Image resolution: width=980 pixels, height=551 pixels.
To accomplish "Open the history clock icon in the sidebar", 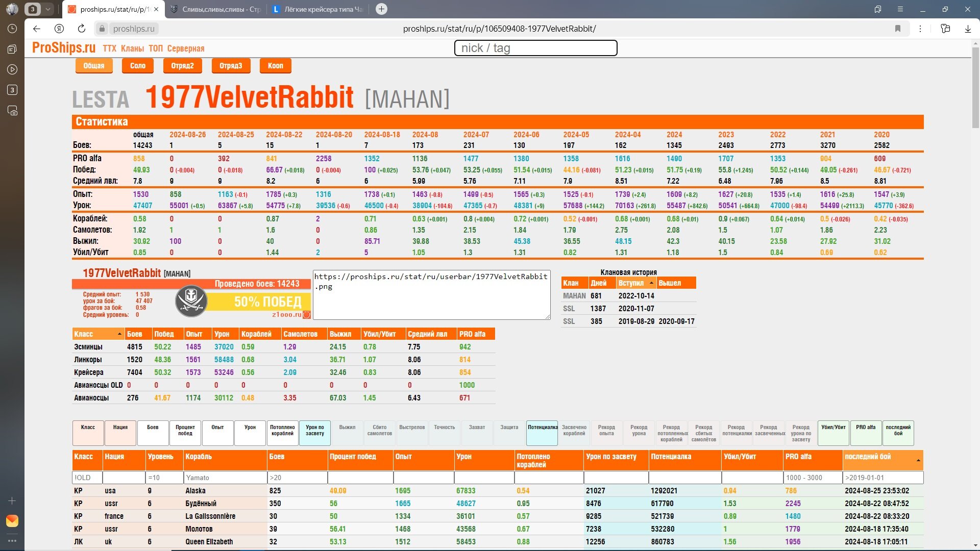I will [12, 29].
